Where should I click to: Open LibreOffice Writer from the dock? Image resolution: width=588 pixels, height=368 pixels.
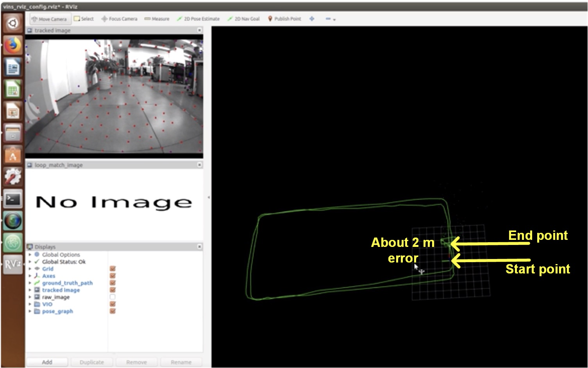point(13,67)
